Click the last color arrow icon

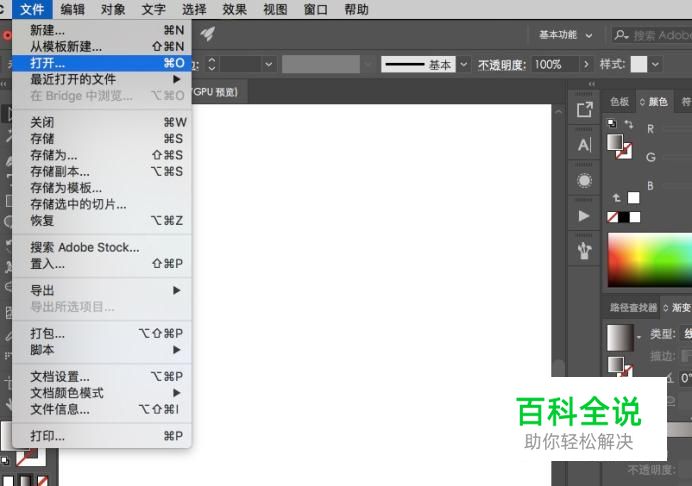pos(617,197)
